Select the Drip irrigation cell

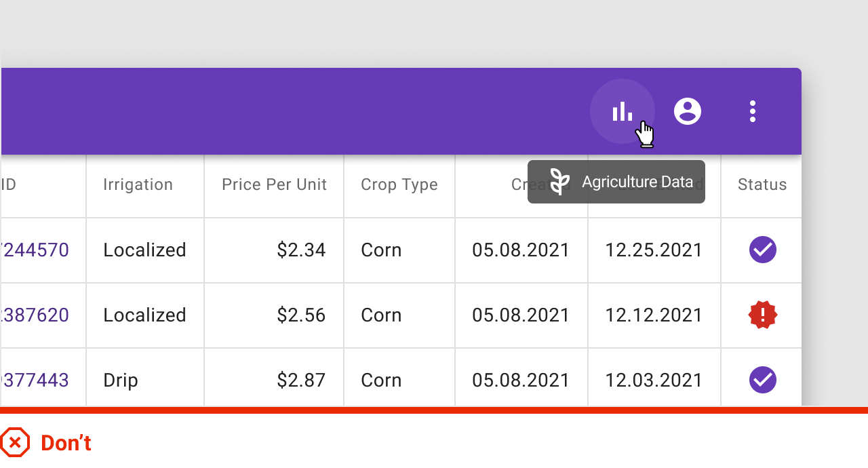[121, 380]
